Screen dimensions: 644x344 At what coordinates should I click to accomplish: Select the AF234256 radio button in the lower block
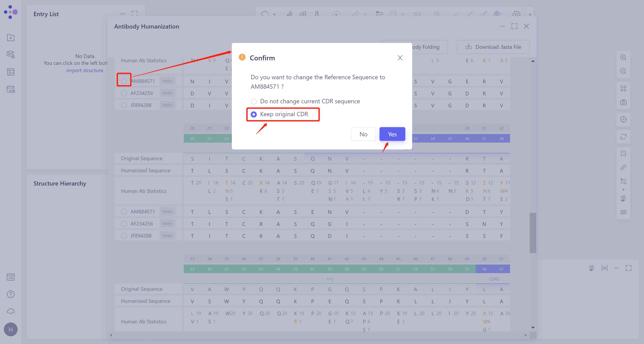coord(124,224)
